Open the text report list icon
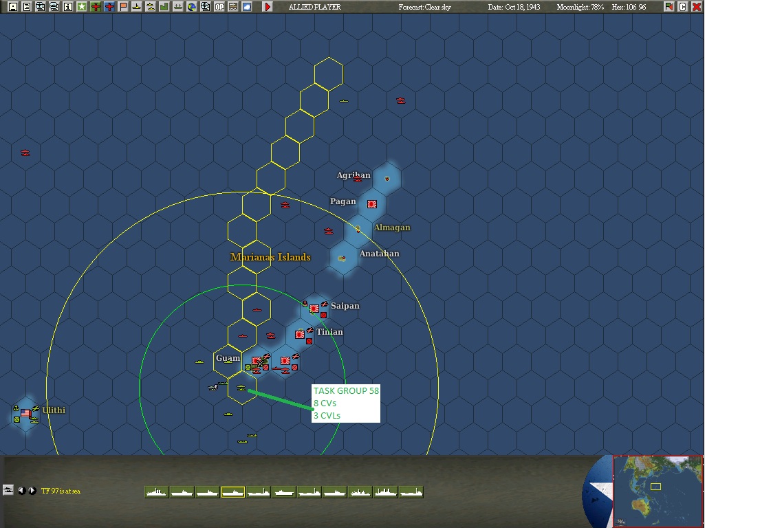Screen dimensions: 782x532 [26, 7]
